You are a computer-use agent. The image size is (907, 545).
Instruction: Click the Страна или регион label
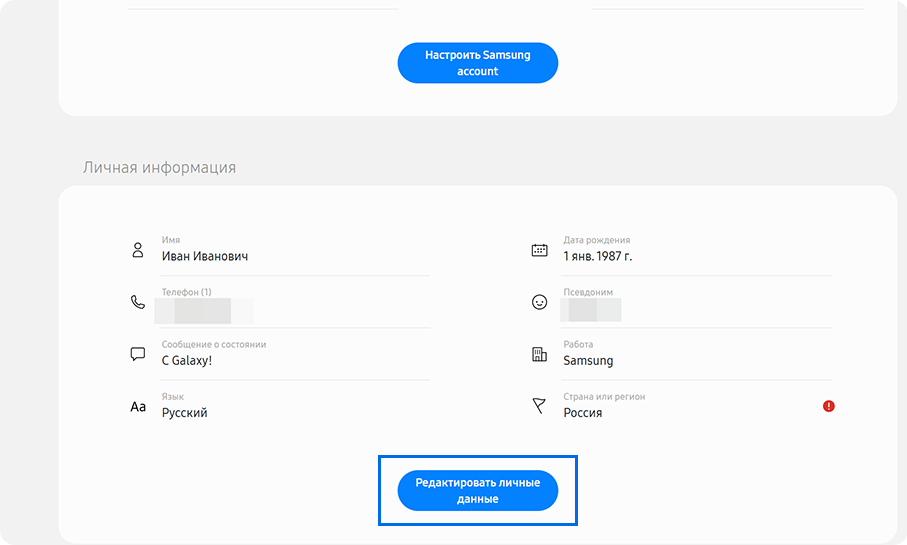604,396
